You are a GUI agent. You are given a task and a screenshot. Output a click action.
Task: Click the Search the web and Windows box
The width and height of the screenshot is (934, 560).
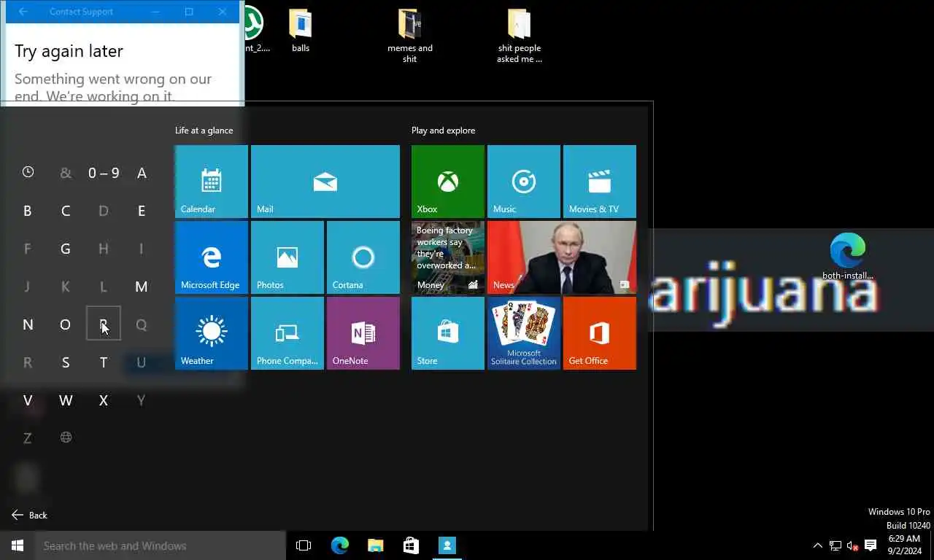[x=161, y=545]
